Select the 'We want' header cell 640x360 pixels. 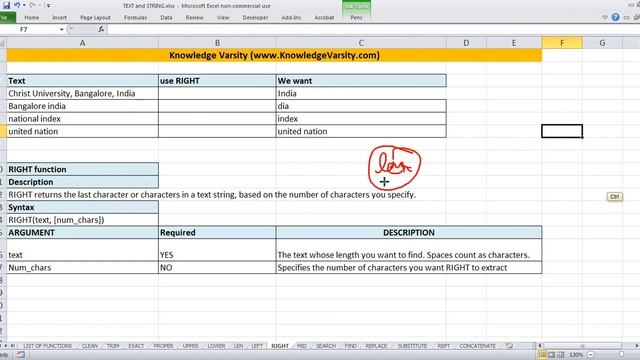pyautogui.click(x=361, y=81)
